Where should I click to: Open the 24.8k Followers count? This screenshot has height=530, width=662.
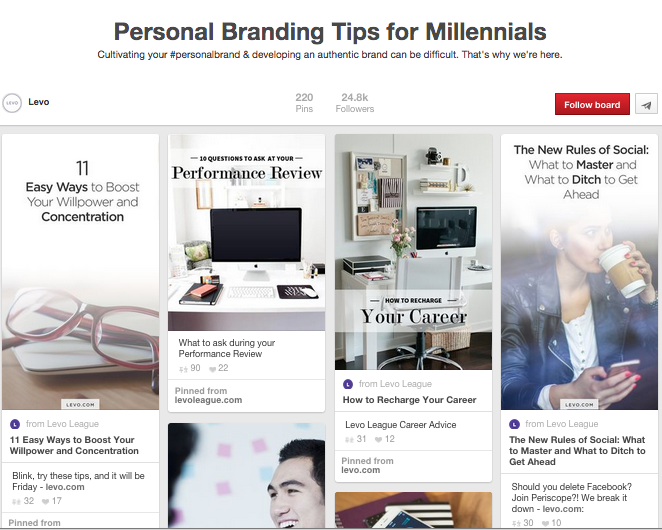355,103
